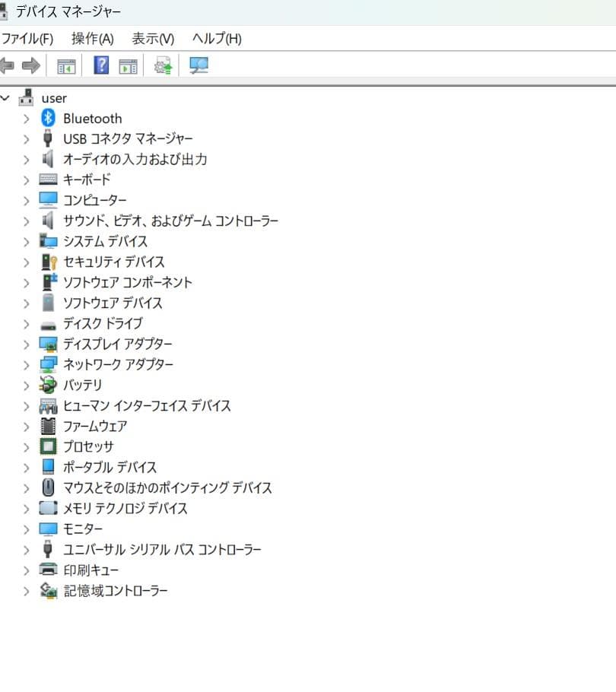Select the キーボード tree item

point(87,179)
